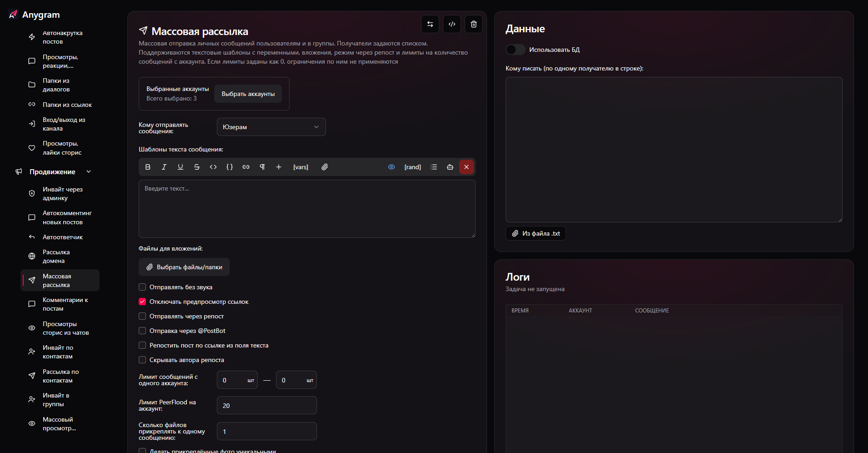Click the АККАУНТ column header in logs

click(580, 311)
